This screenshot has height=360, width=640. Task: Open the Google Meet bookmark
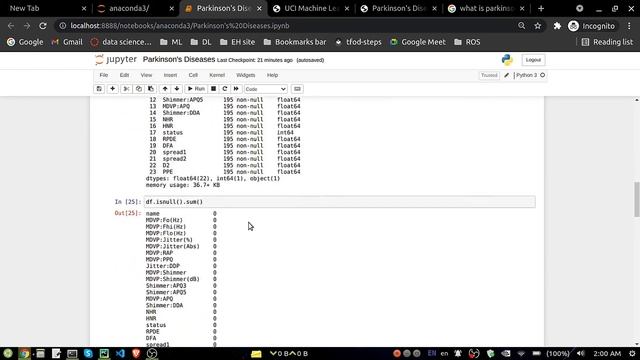pos(418,42)
